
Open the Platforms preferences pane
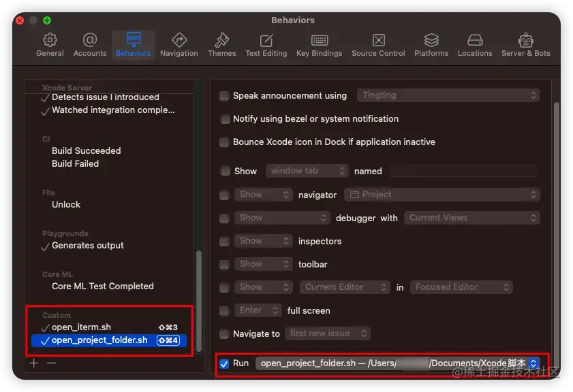pos(431,46)
